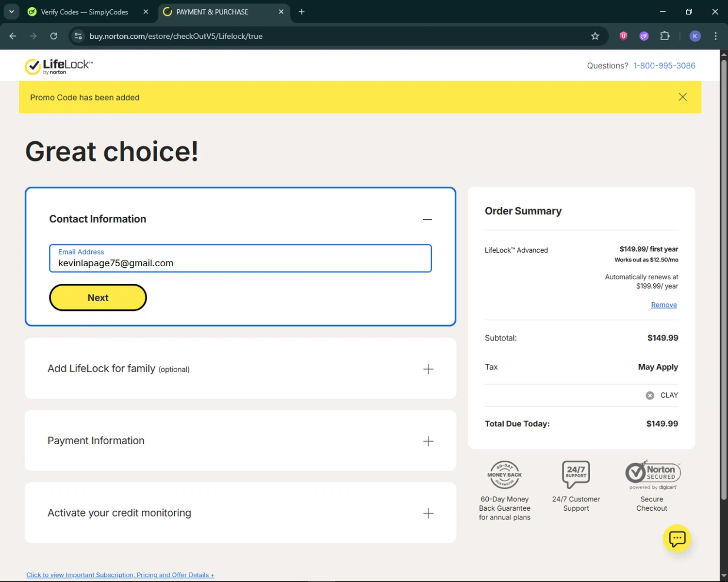Open the Extensions puzzle menu

[x=665, y=36]
